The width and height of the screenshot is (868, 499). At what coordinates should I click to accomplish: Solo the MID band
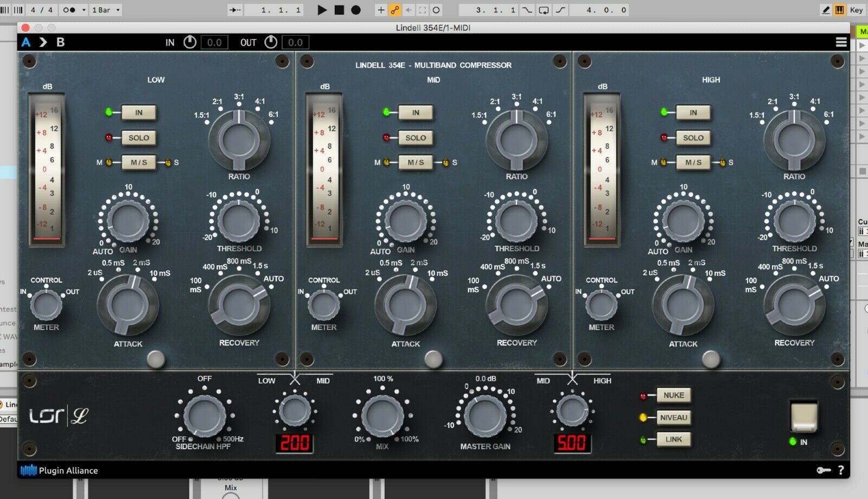point(416,138)
